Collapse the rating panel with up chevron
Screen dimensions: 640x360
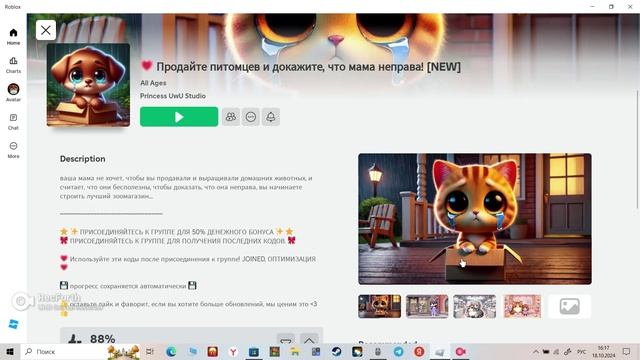click(309, 340)
